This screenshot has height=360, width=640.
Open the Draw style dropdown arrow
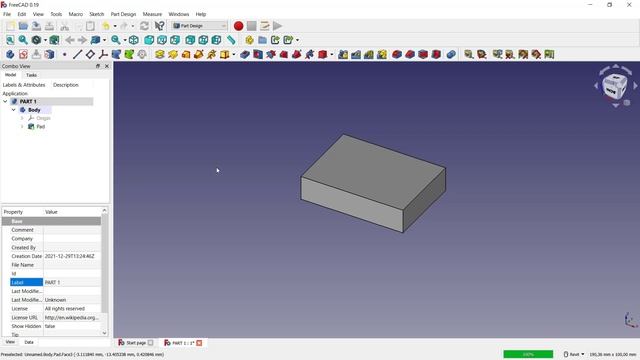(45, 40)
